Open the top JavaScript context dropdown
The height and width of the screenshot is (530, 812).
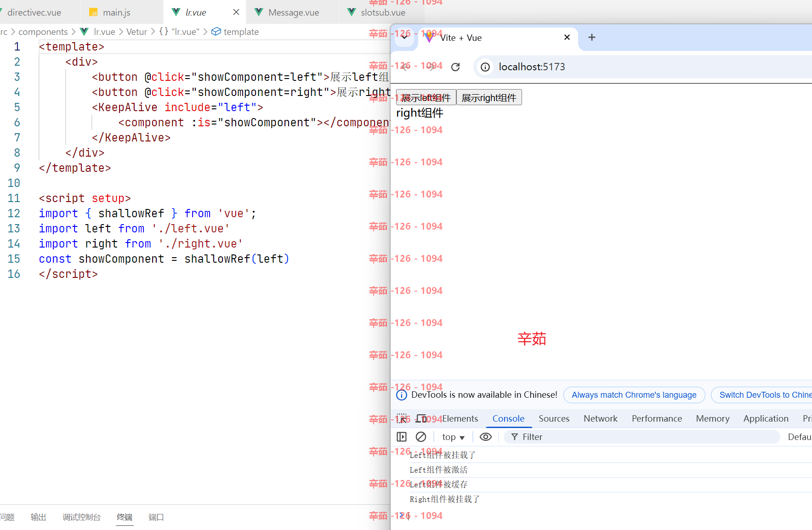(453, 437)
